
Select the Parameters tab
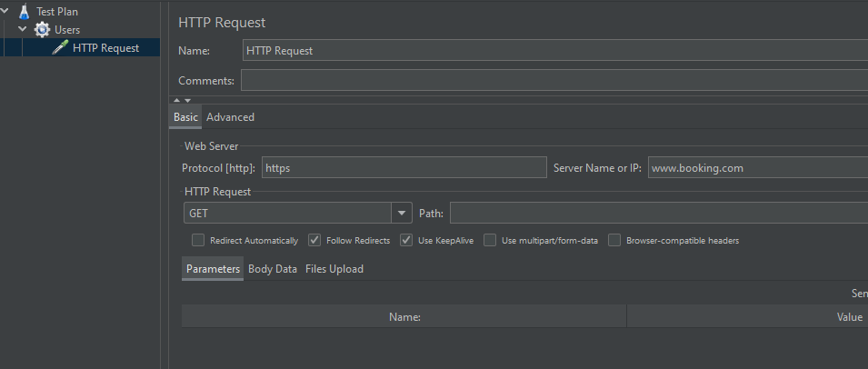point(213,269)
